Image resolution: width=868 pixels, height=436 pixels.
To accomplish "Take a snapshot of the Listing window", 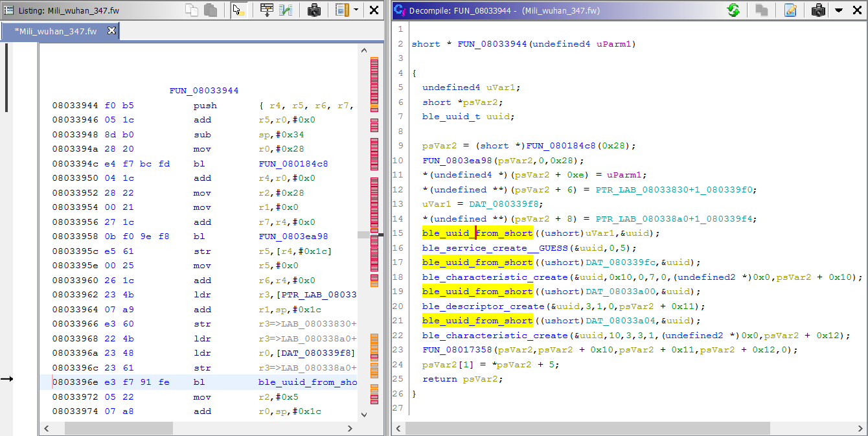I will tap(314, 10).
